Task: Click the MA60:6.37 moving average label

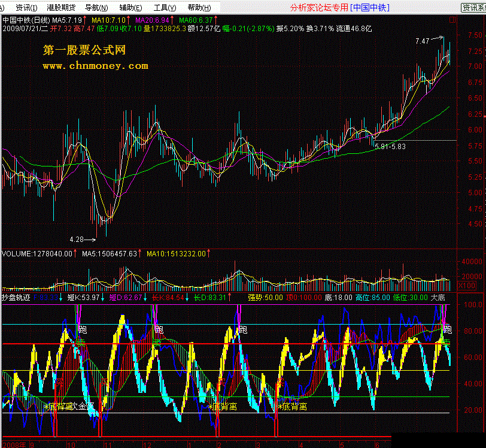Action: [196, 20]
